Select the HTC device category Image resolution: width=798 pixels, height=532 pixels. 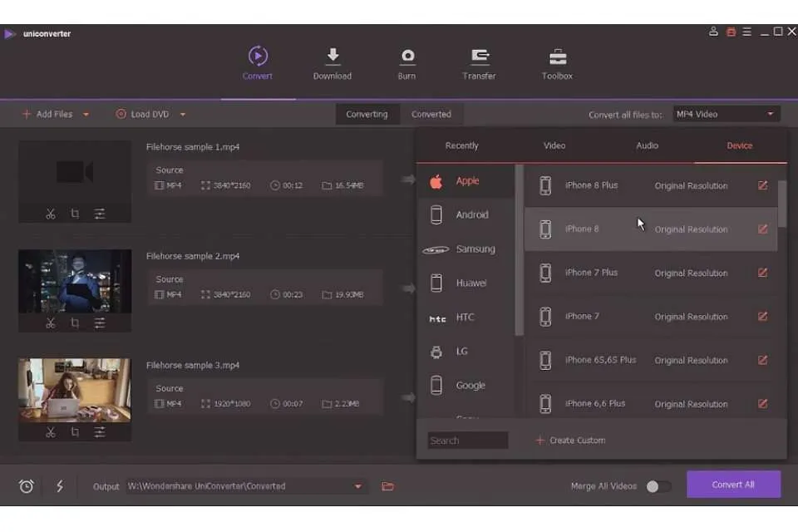tap(466, 318)
